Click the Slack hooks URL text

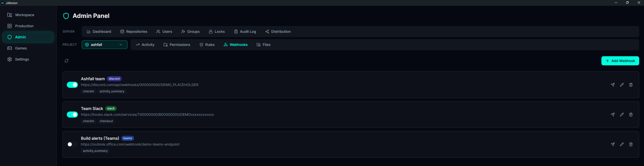[x=147, y=115]
